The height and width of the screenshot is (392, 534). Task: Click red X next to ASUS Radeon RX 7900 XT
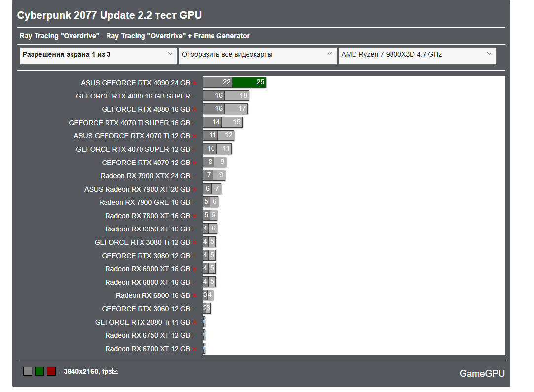pos(194,190)
